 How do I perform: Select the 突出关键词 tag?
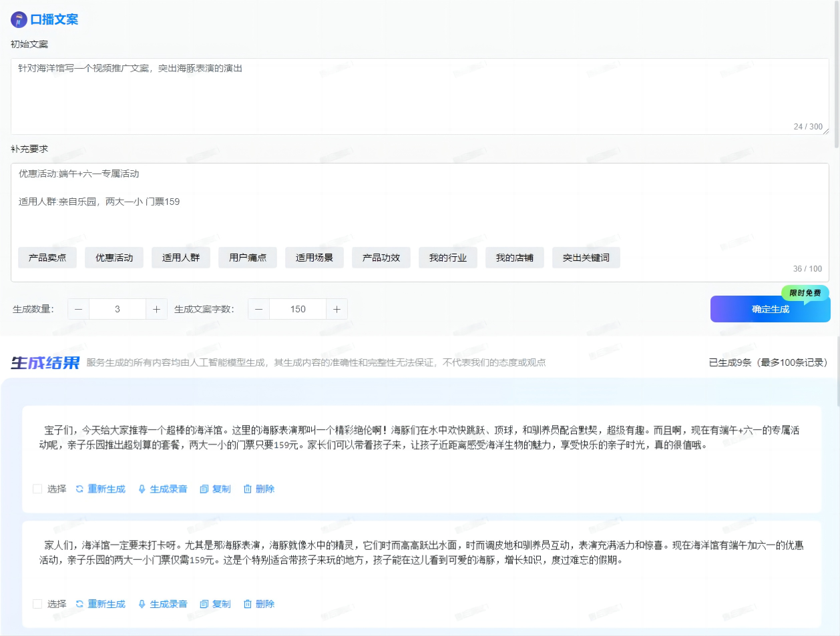tap(586, 258)
